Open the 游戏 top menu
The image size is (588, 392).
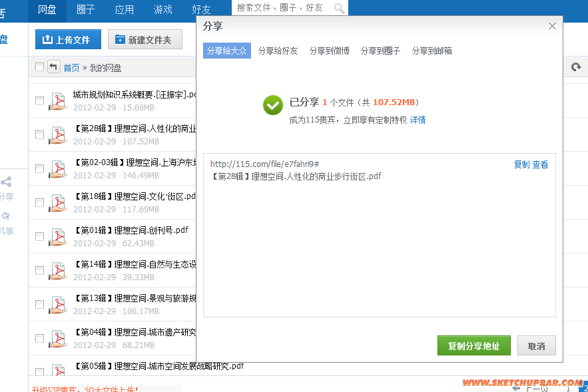tap(162, 9)
